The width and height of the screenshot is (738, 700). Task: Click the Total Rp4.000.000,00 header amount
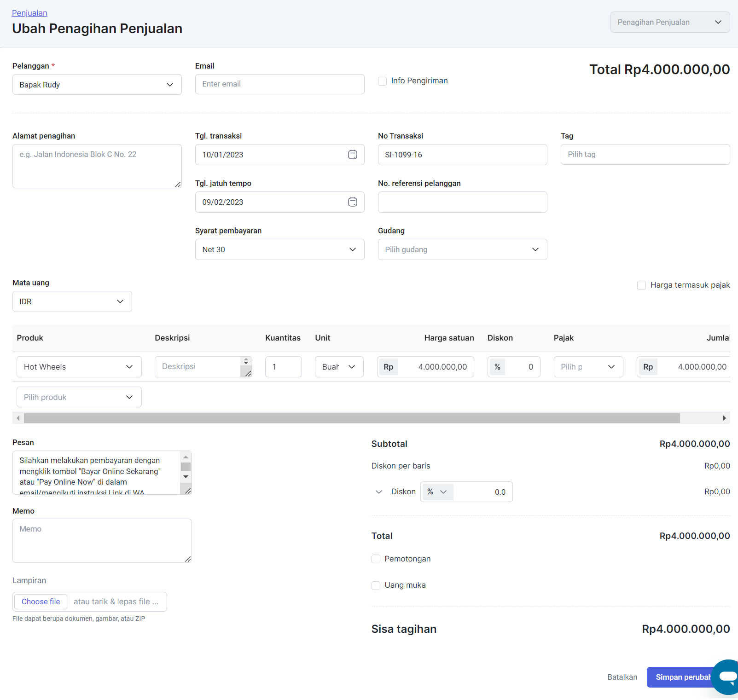(659, 69)
